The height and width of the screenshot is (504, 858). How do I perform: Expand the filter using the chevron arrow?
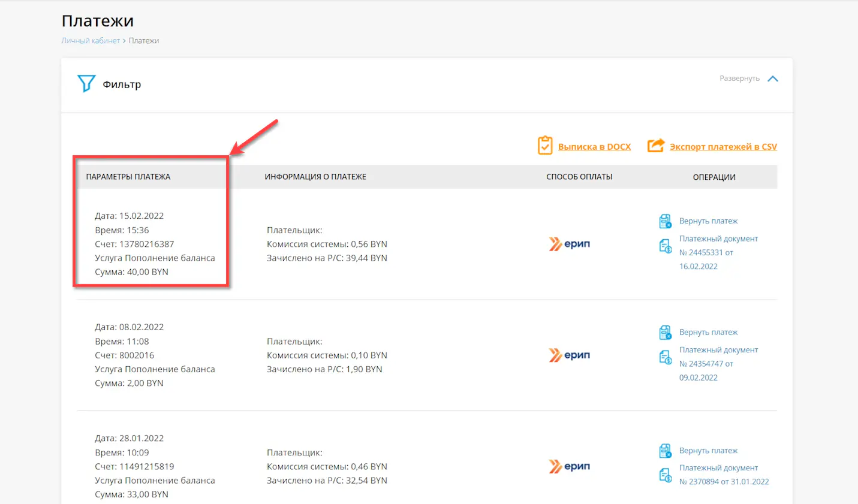773,79
